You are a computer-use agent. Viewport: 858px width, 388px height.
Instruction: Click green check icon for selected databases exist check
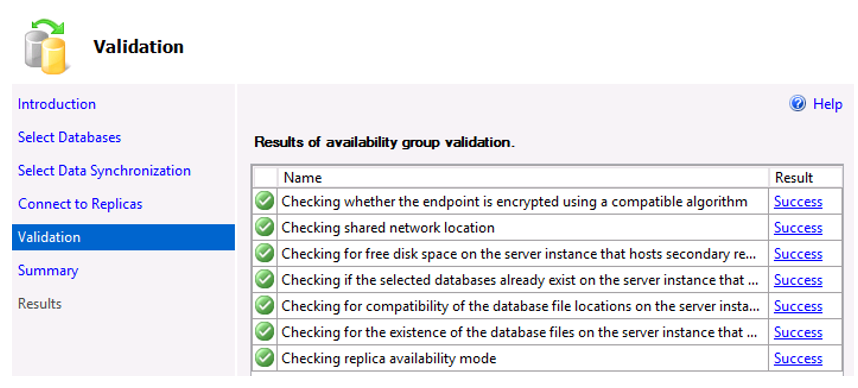tap(264, 280)
